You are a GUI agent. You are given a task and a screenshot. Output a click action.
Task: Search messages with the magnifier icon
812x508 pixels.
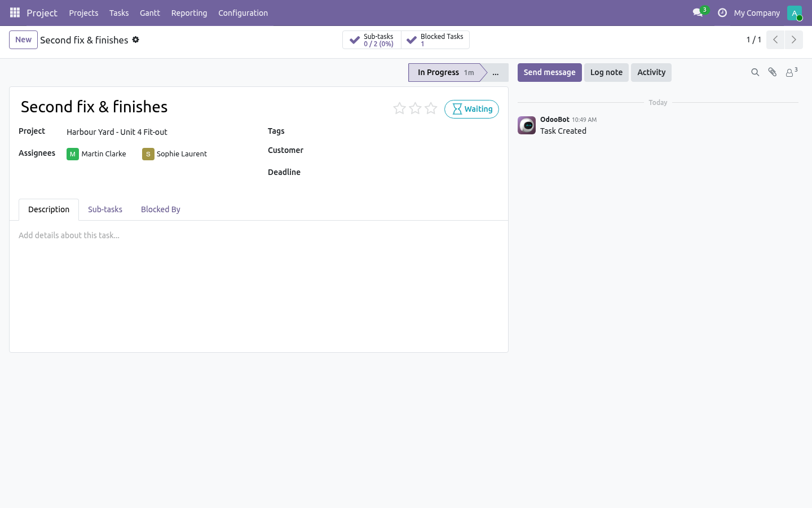[x=755, y=72]
